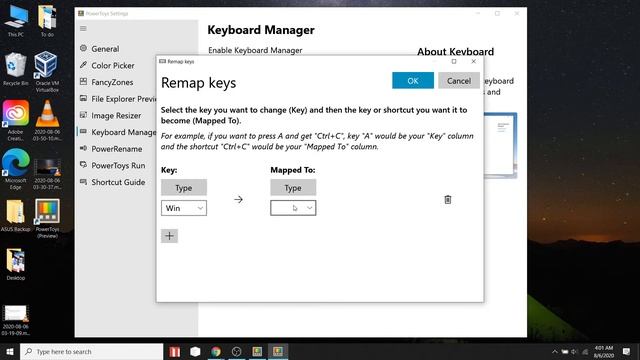Open the hamburger menu in PowerToys Settings

83,29
